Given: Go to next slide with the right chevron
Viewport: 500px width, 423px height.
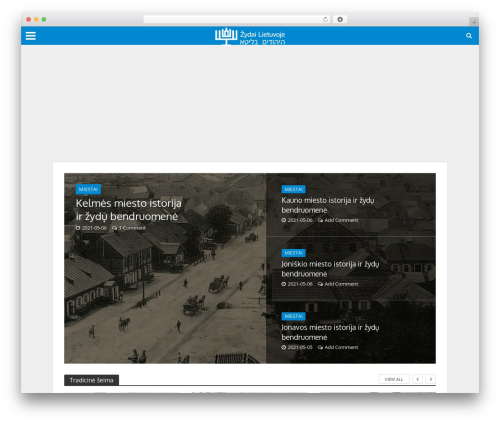Looking at the screenshot, I should [431, 379].
